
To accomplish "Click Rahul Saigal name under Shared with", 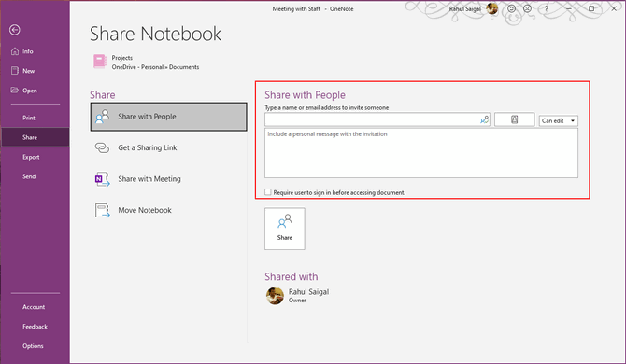I will [x=308, y=292].
